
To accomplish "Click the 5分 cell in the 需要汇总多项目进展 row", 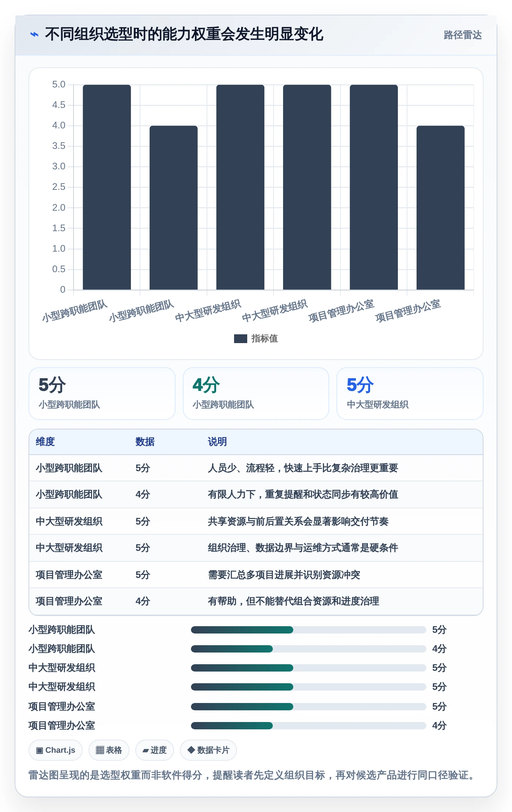I will tap(143, 575).
